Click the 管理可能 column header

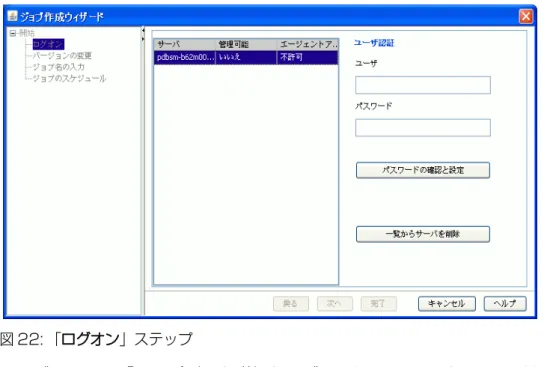[246, 44]
